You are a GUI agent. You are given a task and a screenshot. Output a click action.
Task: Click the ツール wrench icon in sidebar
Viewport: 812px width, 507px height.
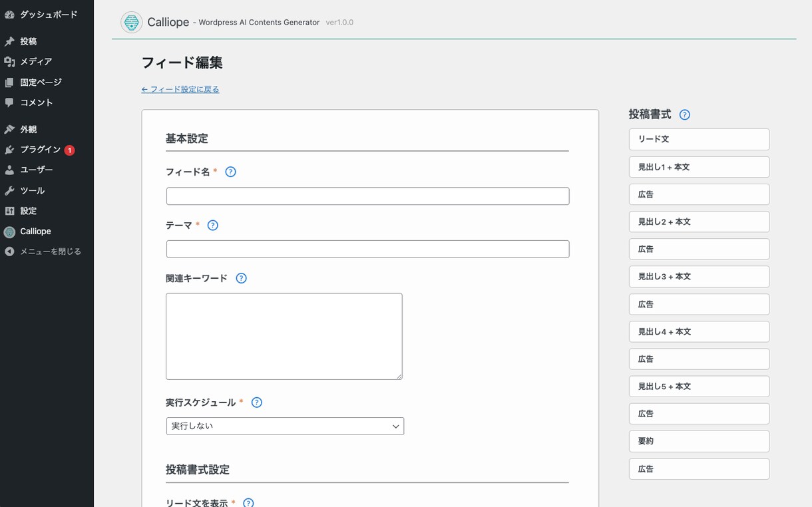tap(9, 191)
